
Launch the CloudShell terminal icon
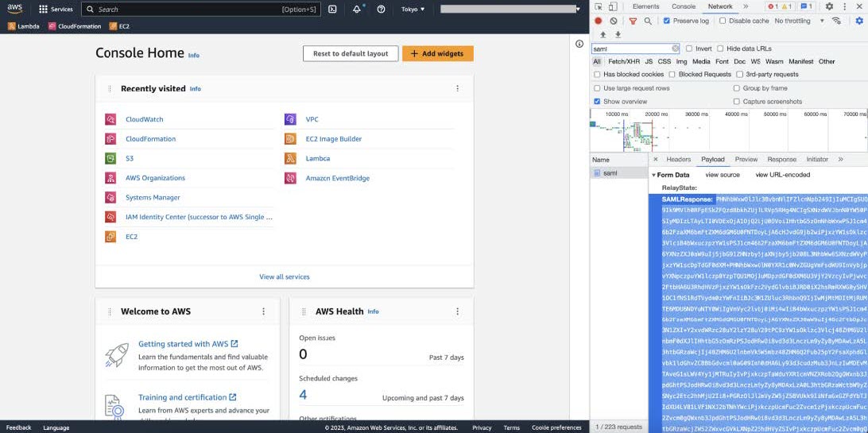[332, 10]
